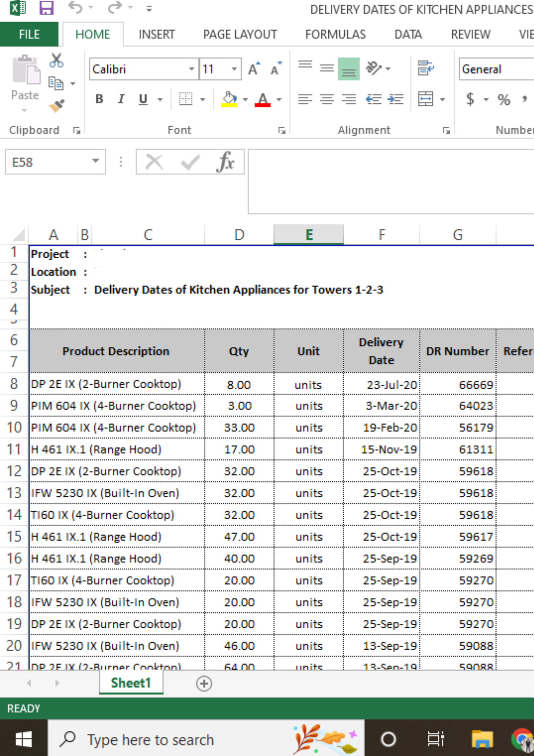The height and width of the screenshot is (756, 534).
Task: Click the Cancel X in formula bar
Action: (154, 162)
